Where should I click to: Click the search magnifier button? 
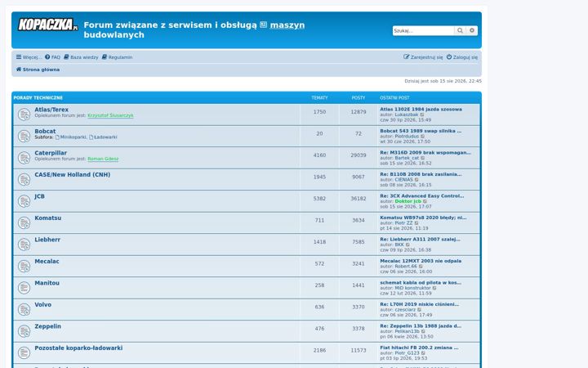coord(460,31)
